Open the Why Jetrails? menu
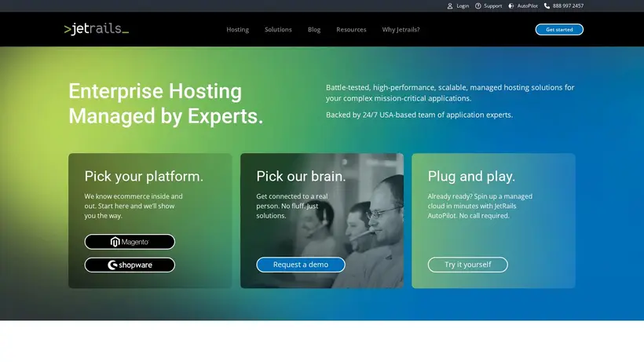 pyautogui.click(x=401, y=30)
